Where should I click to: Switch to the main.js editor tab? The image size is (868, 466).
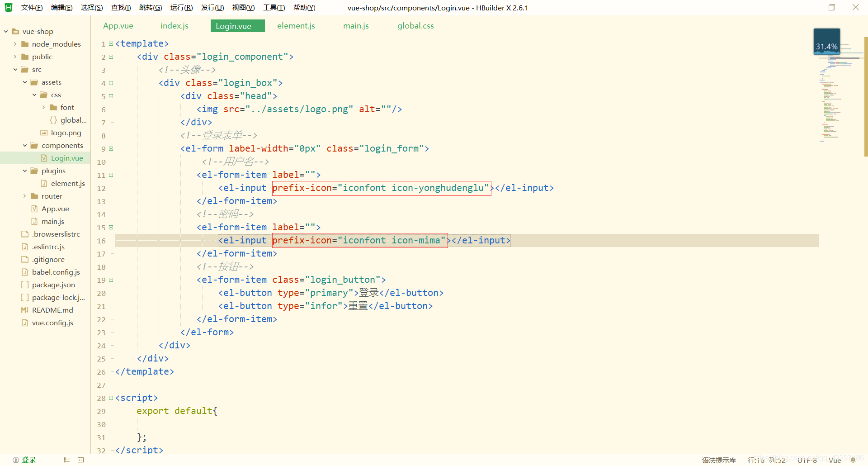tap(356, 26)
